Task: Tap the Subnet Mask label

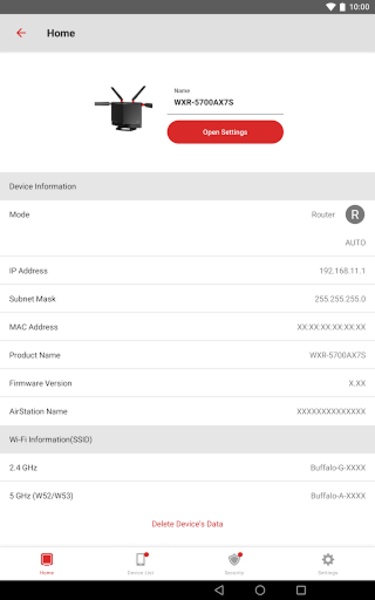Action: click(x=32, y=299)
